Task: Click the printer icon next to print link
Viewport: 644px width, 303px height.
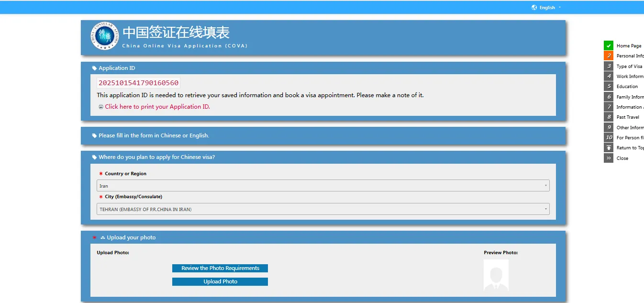Action: pyautogui.click(x=100, y=107)
